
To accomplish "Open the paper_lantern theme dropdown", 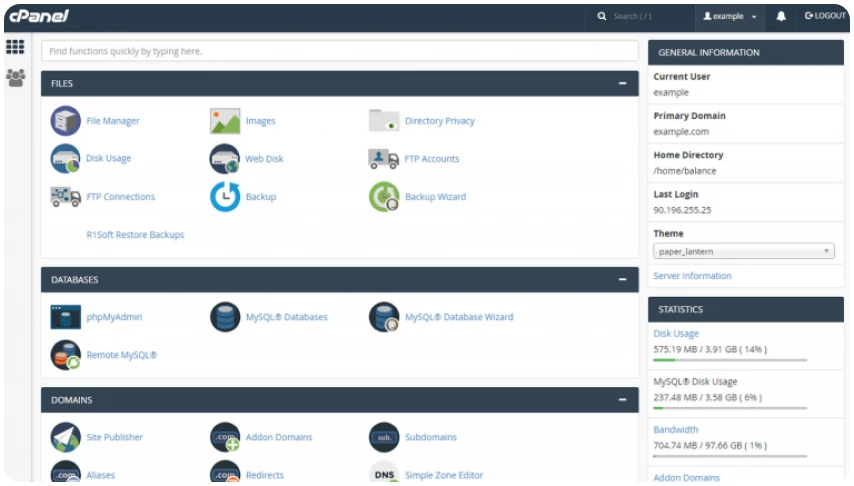I will (x=743, y=252).
